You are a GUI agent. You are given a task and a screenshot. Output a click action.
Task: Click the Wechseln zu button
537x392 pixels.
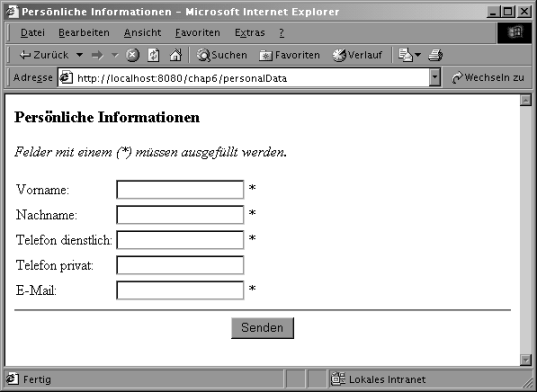[x=488, y=78]
